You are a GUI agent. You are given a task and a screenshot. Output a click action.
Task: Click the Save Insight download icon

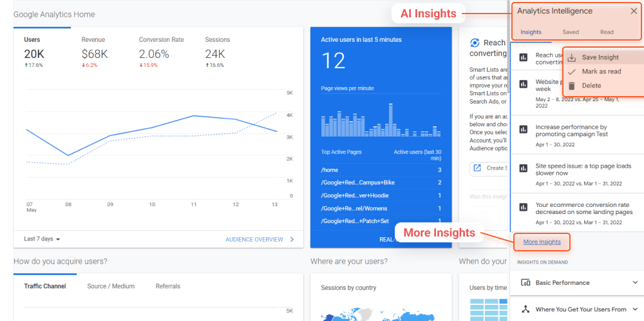pos(571,57)
